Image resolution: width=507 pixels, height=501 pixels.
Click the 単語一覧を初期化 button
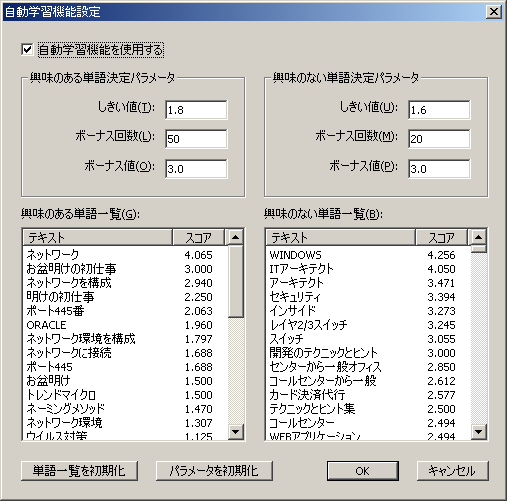pos(79,471)
